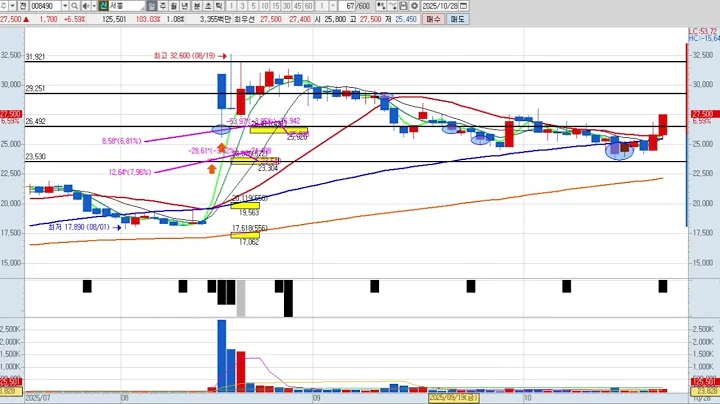Select the second (초) chart period

pos(208,6)
